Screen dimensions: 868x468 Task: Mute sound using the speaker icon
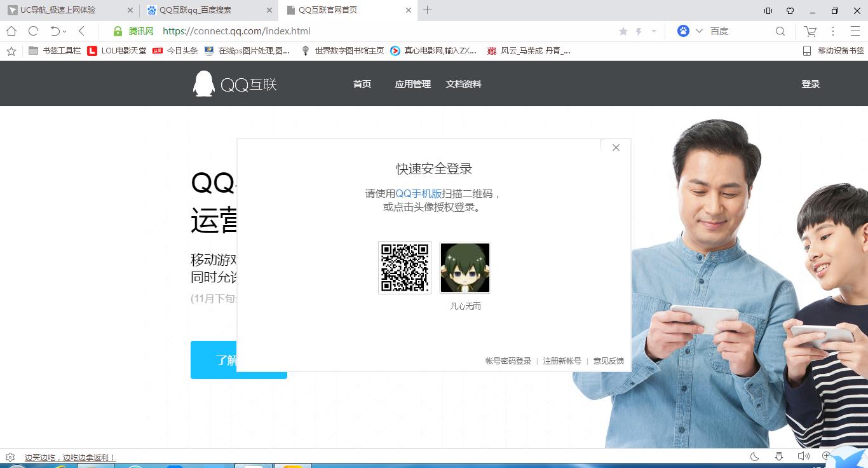tap(803, 456)
